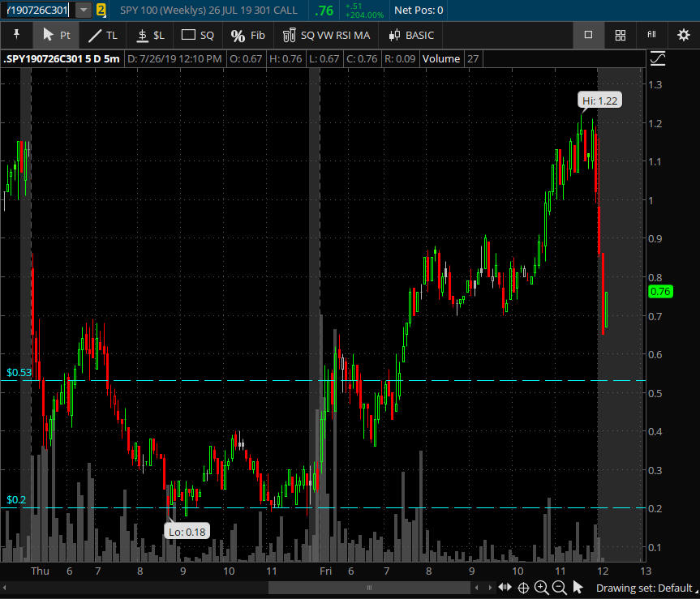Expand the symbol selector dropdown arrow
The image size is (700, 599).
tap(84, 10)
